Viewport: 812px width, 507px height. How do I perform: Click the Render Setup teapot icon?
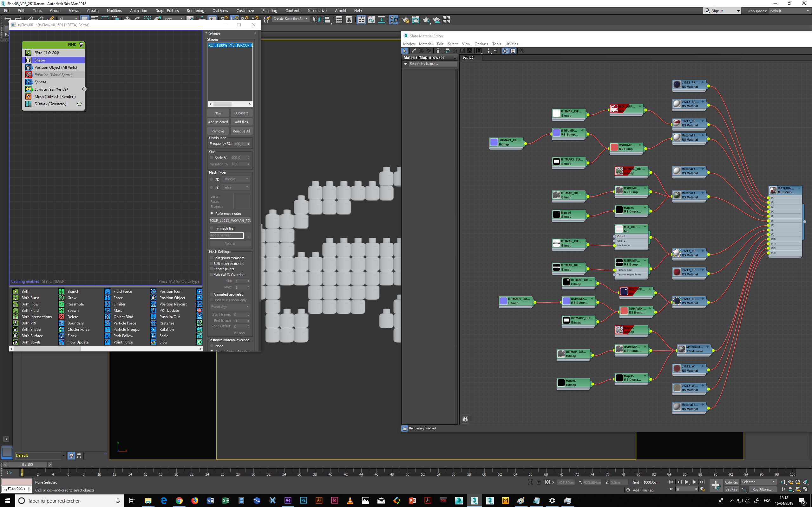(406, 20)
